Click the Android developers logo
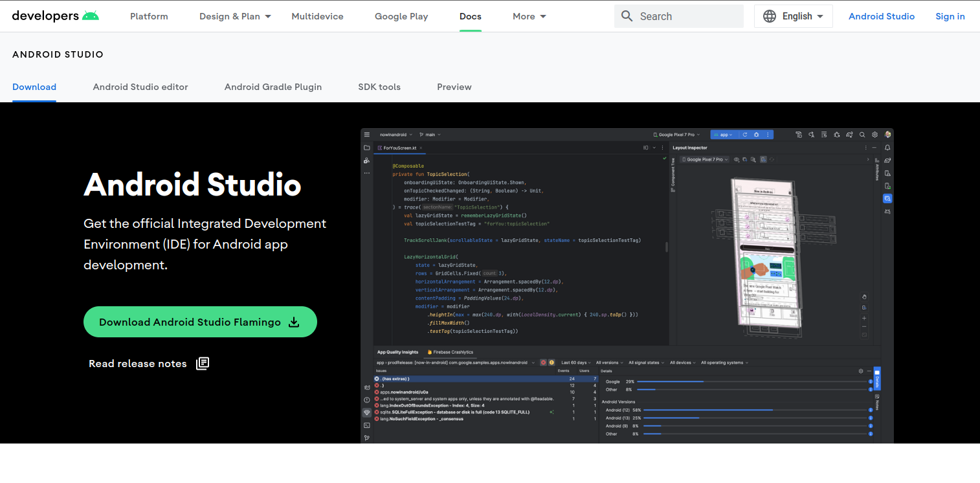Viewport: 980px width, 483px height. click(x=55, y=16)
